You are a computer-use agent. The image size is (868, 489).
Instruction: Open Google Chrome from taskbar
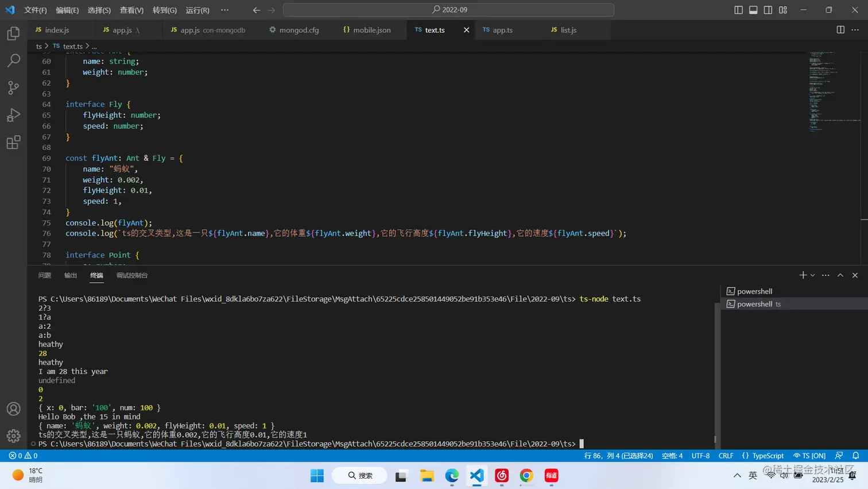coord(526,476)
